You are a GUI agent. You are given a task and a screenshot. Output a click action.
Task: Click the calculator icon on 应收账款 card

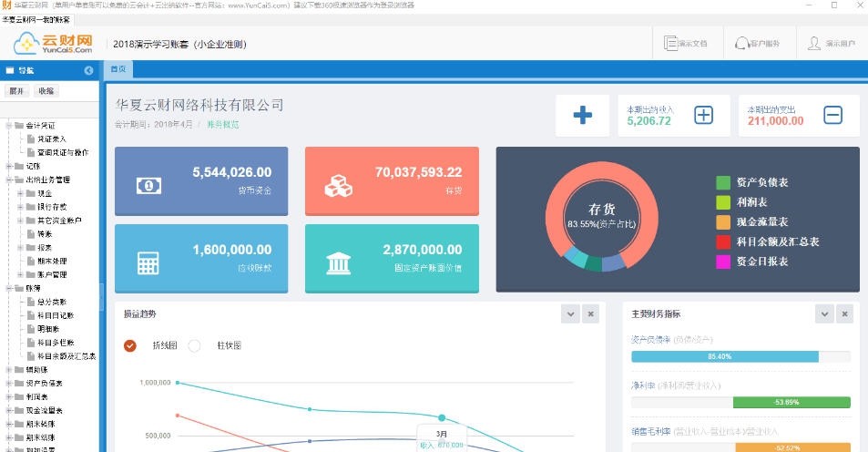(148, 263)
